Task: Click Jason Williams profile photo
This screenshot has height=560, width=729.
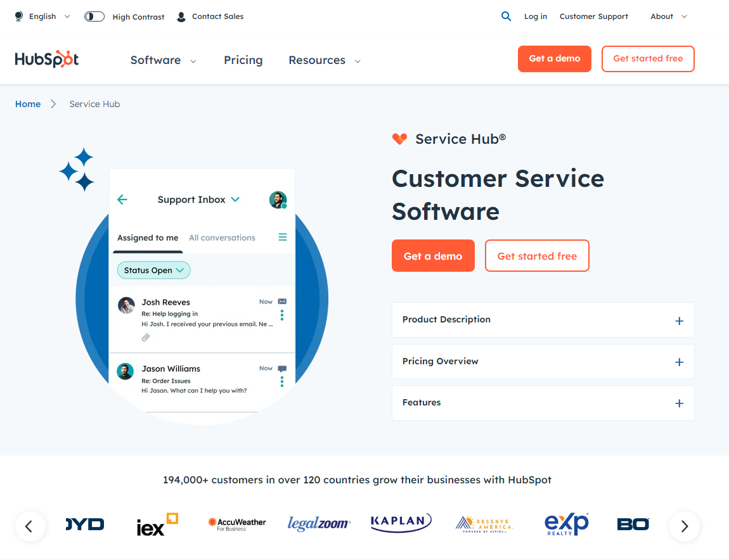Action: pos(125,371)
